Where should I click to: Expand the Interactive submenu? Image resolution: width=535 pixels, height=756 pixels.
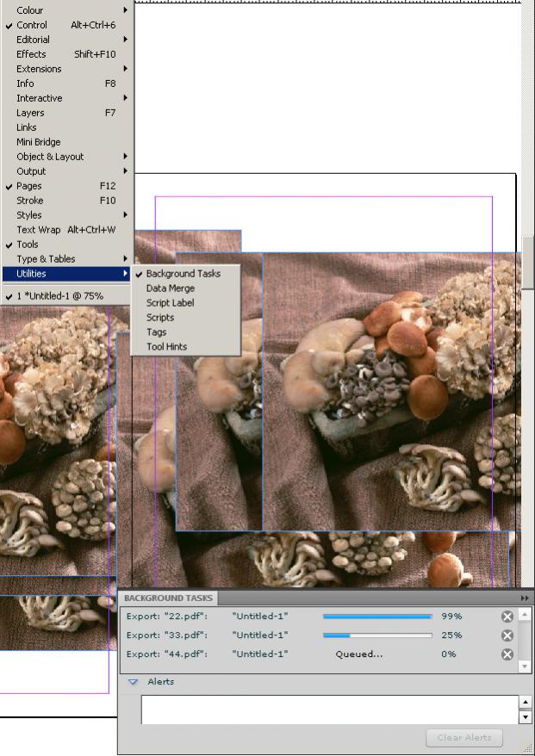pos(66,98)
